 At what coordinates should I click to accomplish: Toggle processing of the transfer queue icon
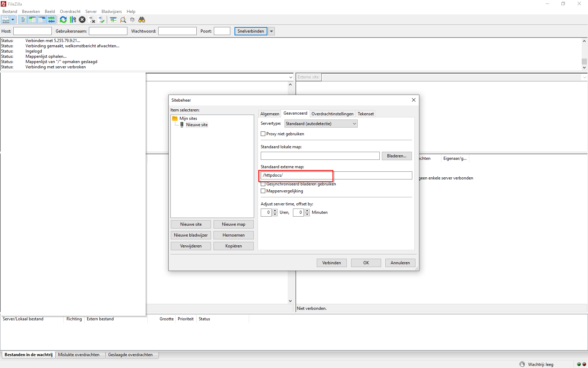(73, 20)
